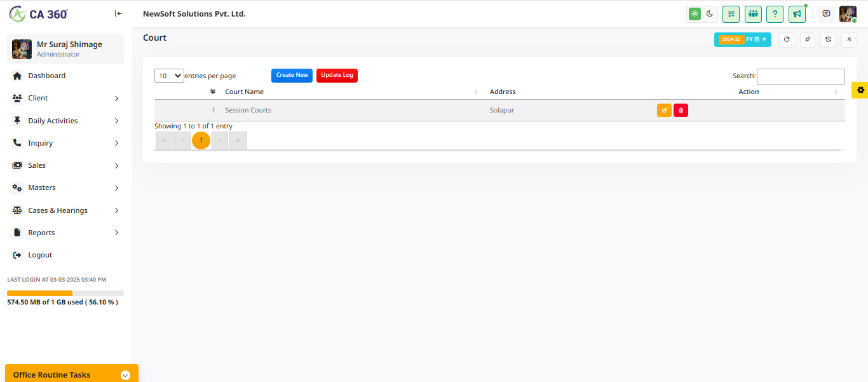Sort by Action column header
This screenshot has height=382, width=868.
pos(749,92)
